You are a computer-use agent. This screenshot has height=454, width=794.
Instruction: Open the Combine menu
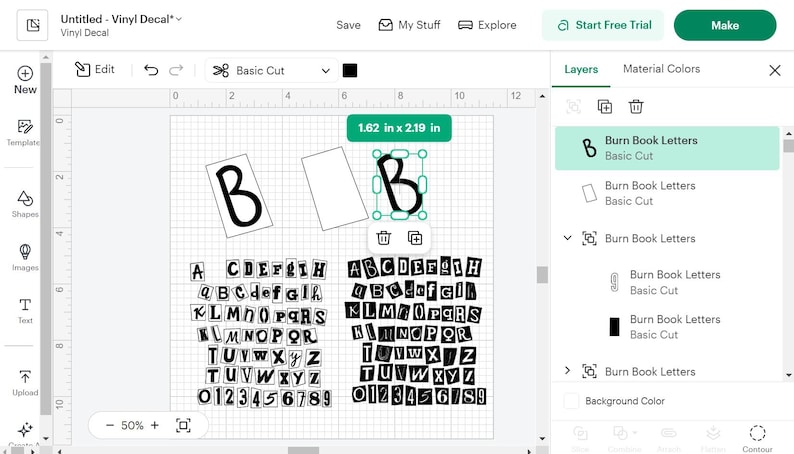tap(624, 439)
